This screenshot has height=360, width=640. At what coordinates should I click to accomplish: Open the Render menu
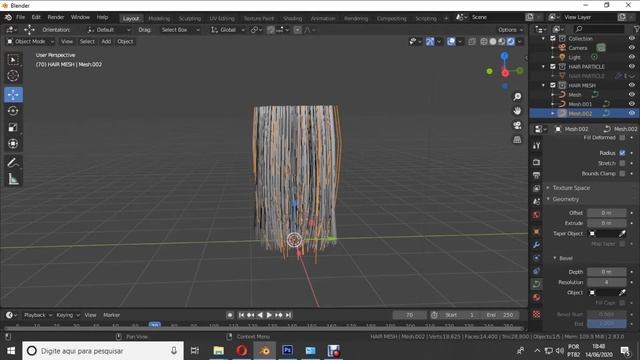point(56,17)
